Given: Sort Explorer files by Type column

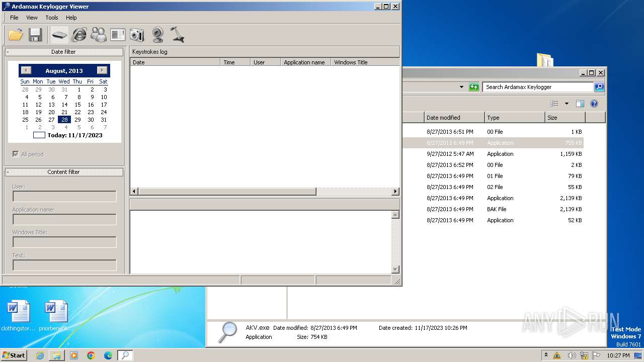Looking at the screenshot, I should click(x=515, y=118).
